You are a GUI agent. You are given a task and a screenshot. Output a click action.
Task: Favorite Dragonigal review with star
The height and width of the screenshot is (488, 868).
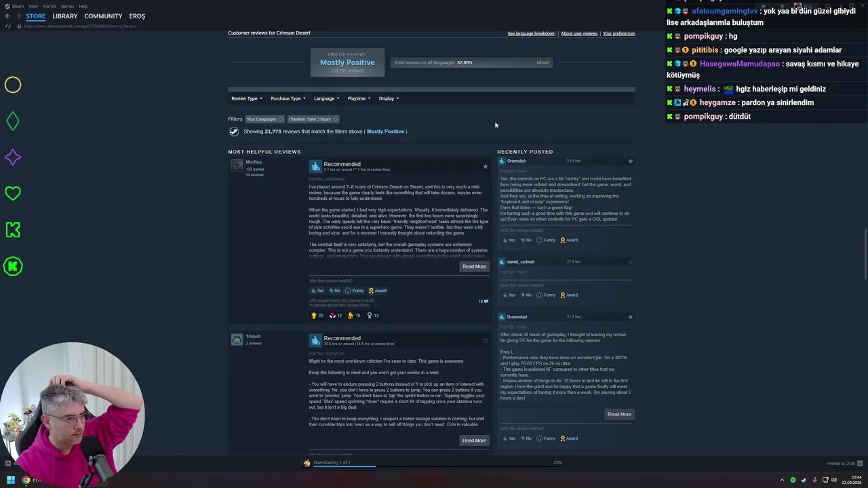pos(630,317)
